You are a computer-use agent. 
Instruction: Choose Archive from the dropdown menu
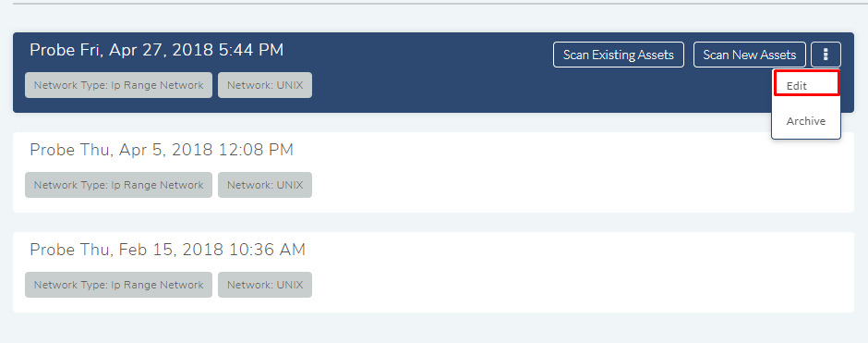[x=806, y=121]
